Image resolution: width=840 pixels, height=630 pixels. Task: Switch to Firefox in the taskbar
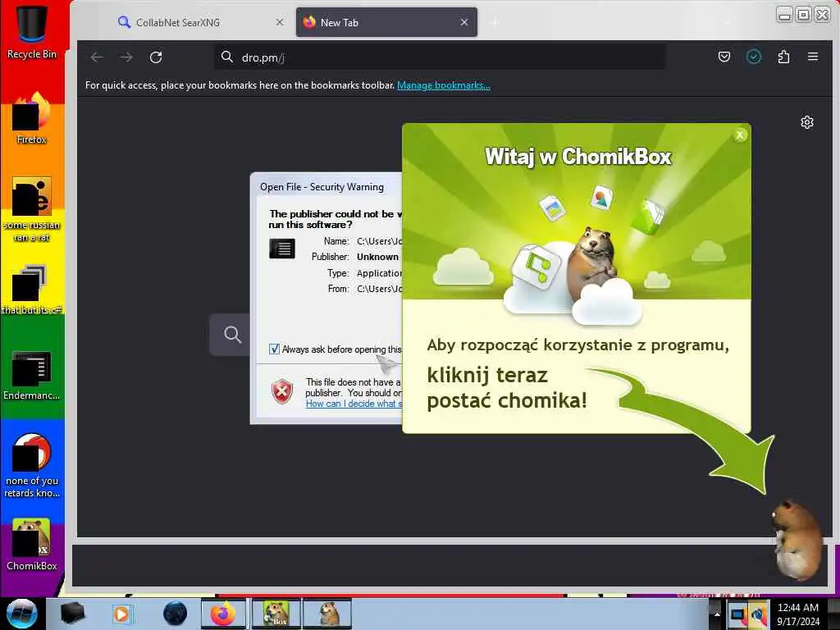[223, 614]
